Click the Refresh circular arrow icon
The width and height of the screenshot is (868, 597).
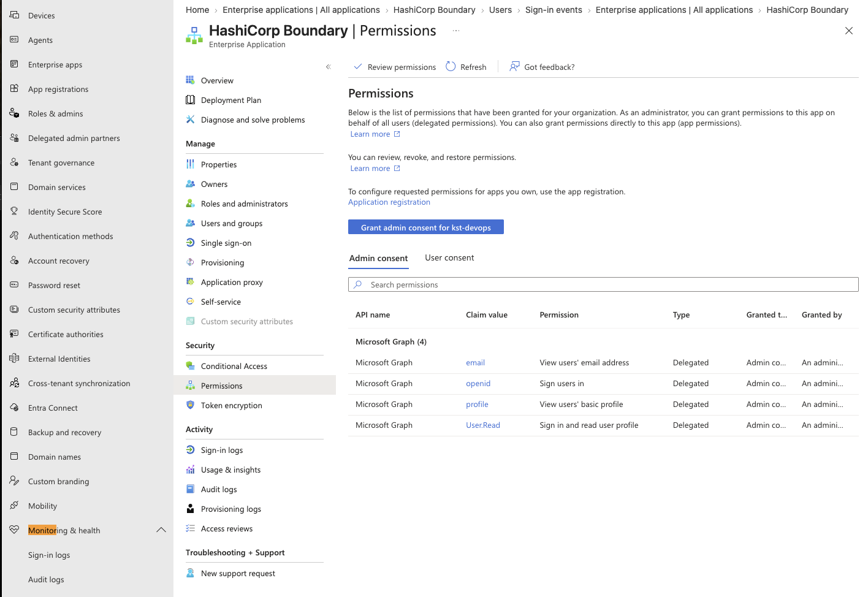(x=451, y=66)
